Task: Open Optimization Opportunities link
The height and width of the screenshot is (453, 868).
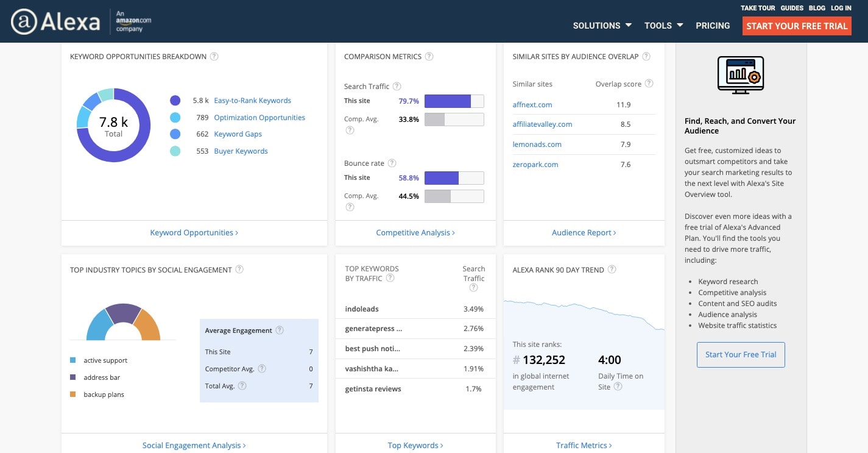Action: point(259,118)
